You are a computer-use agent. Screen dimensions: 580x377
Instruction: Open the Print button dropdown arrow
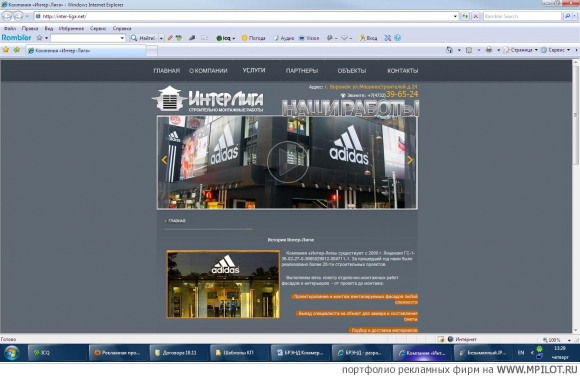point(498,50)
